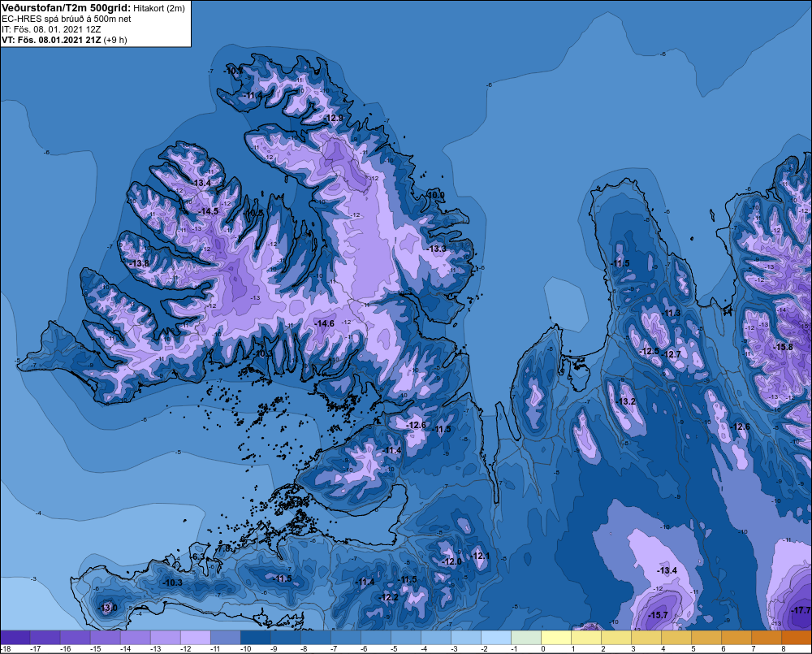Click the dark orange legend swatch starting at 8

[x=797, y=638]
